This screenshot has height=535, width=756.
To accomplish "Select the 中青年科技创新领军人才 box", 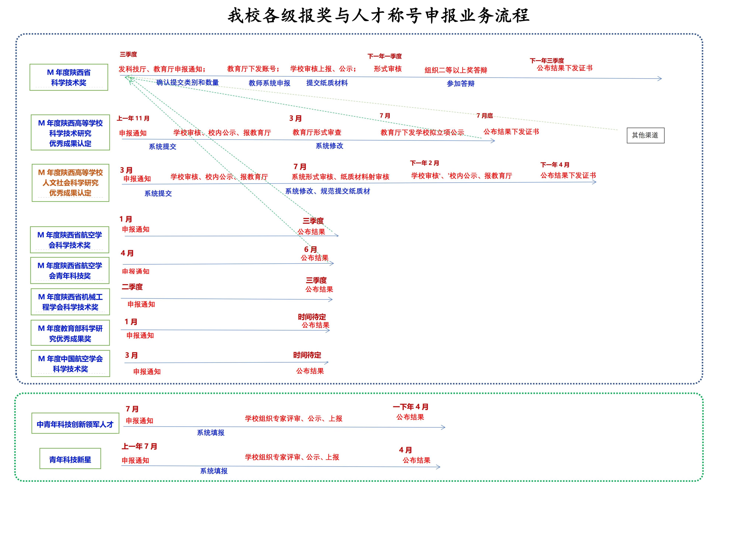I will (x=75, y=423).
